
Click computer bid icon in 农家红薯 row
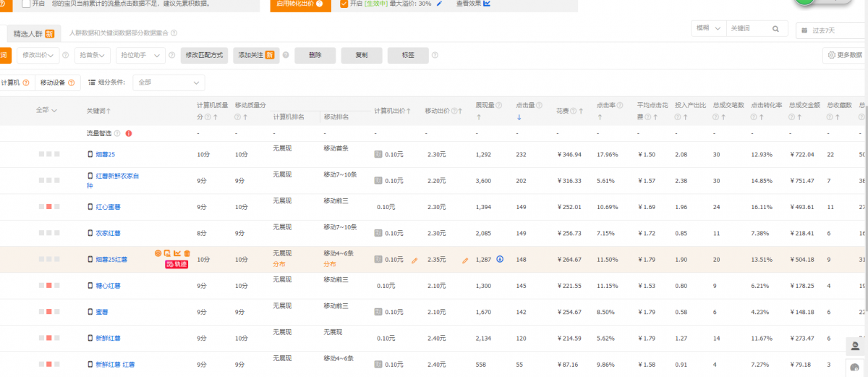click(378, 233)
